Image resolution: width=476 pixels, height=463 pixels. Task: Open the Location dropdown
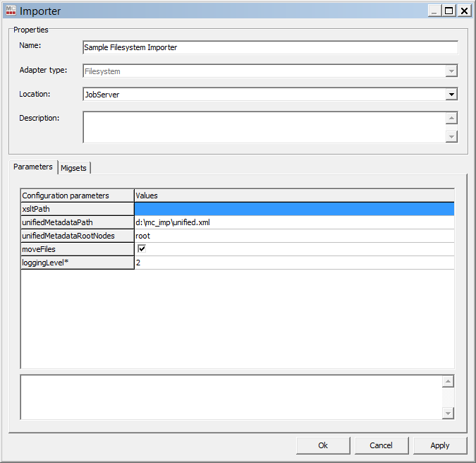[x=451, y=94]
